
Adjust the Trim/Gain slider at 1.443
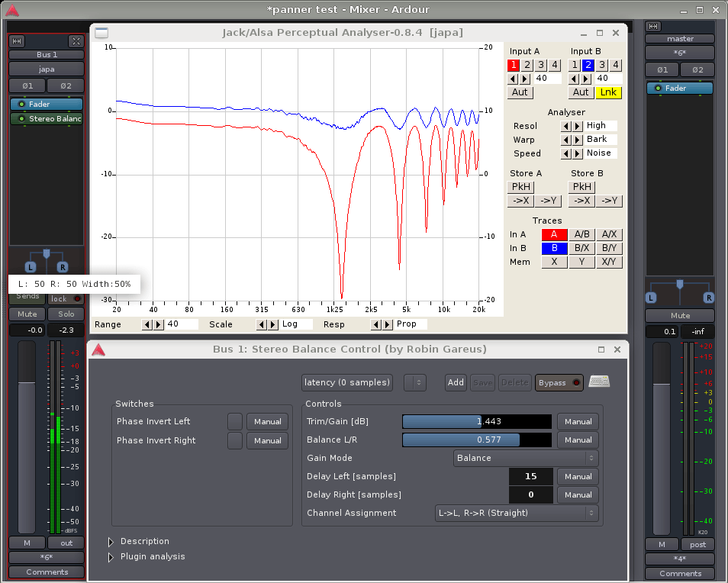[x=476, y=421]
